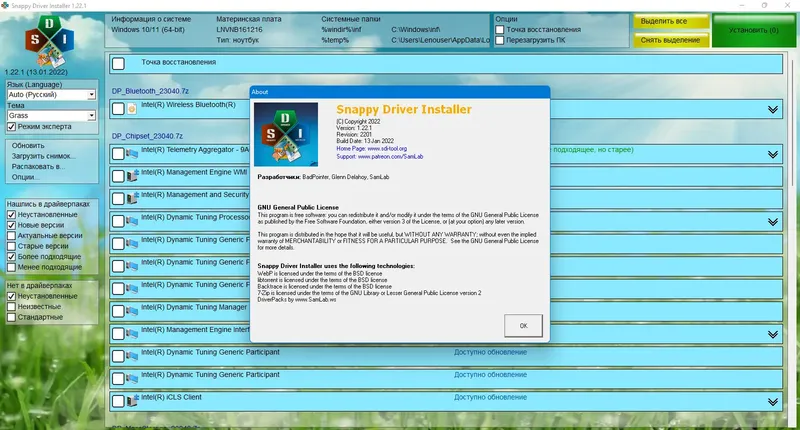The width and height of the screenshot is (800, 430).
Task: Click the 'Информация о системе' header
Action: tap(151, 19)
